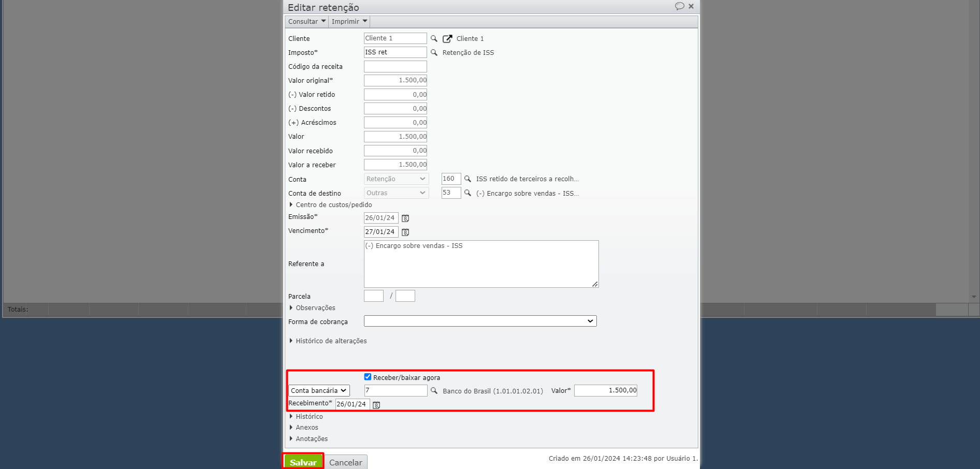This screenshot has width=980, height=469.
Task: Click lookup icon beside Conta code 160
Action: [x=467, y=179]
